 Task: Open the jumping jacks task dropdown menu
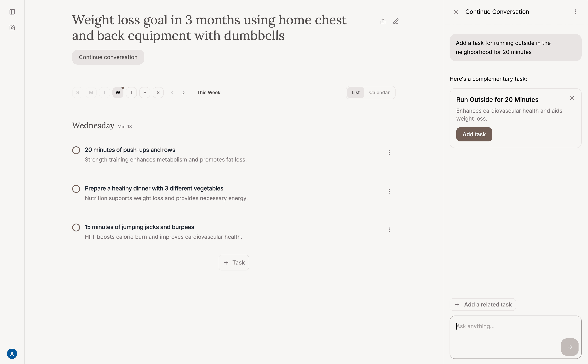pos(389,230)
